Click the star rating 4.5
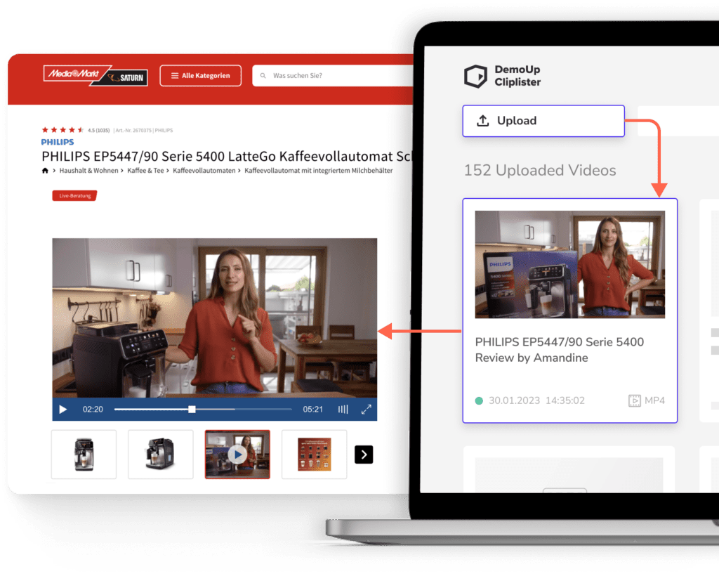Image resolution: width=719 pixels, height=588 pixels. pyautogui.click(x=62, y=130)
